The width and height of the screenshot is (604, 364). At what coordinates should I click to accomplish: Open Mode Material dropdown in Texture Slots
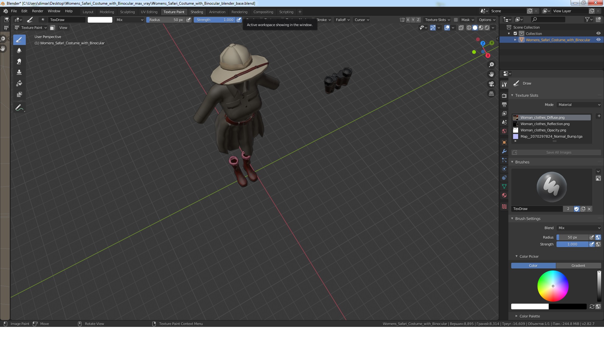[579, 105]
